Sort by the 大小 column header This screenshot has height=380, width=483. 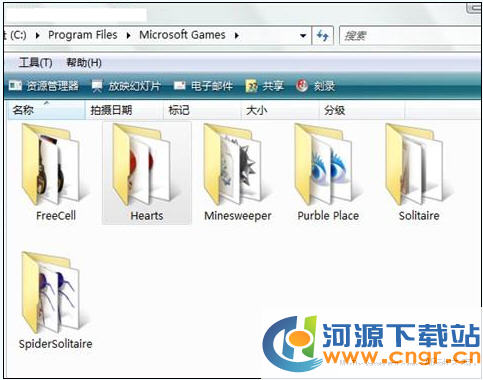[280, 110]
